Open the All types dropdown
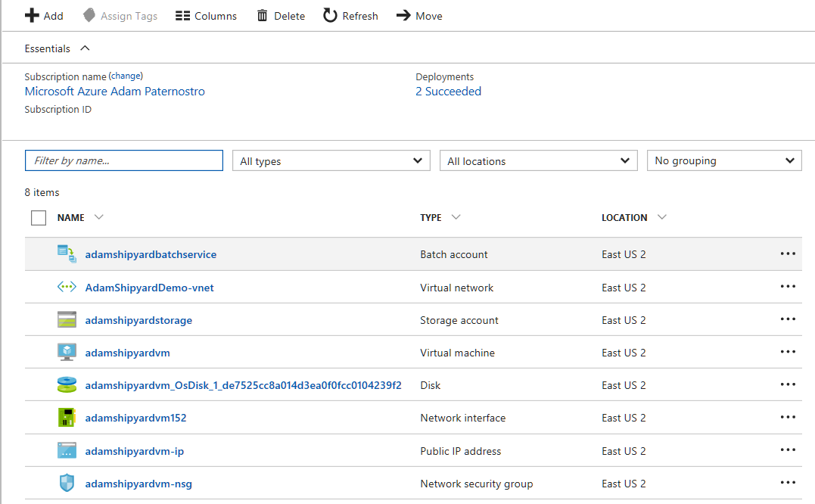The height and width of the screenshot is (504, 815). (331, 160)
